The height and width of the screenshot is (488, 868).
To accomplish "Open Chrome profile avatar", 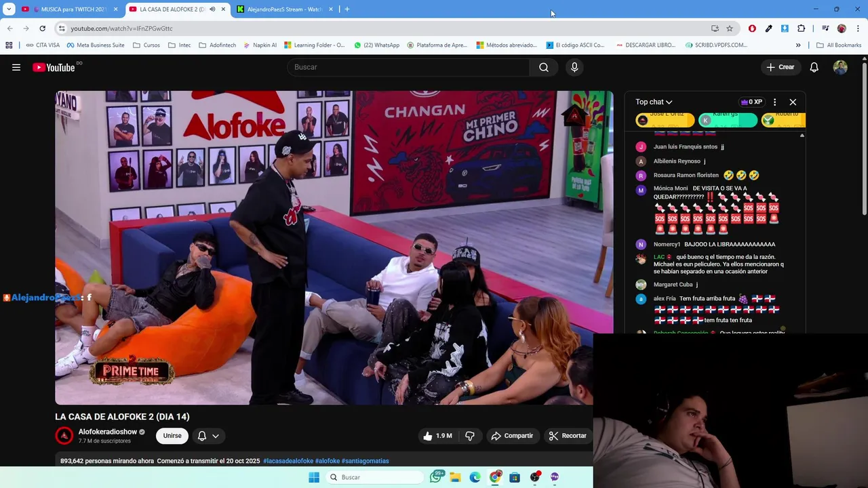I will 842,28.
